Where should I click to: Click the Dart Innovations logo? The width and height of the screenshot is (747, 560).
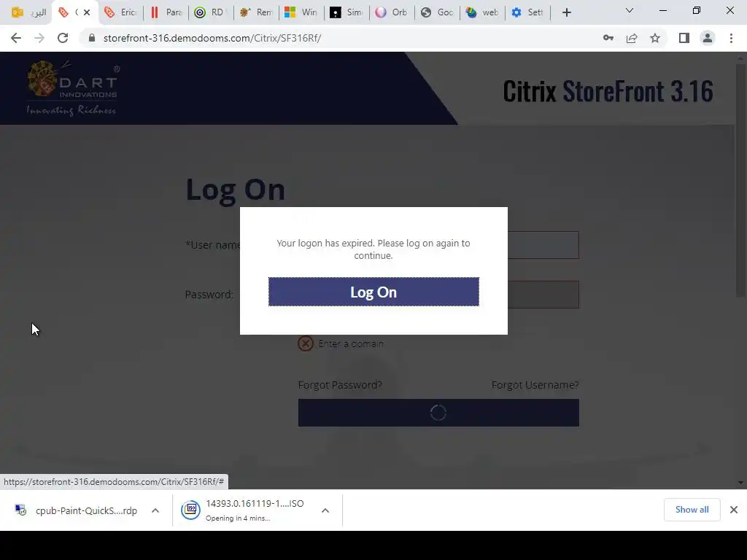pos(72,88)
